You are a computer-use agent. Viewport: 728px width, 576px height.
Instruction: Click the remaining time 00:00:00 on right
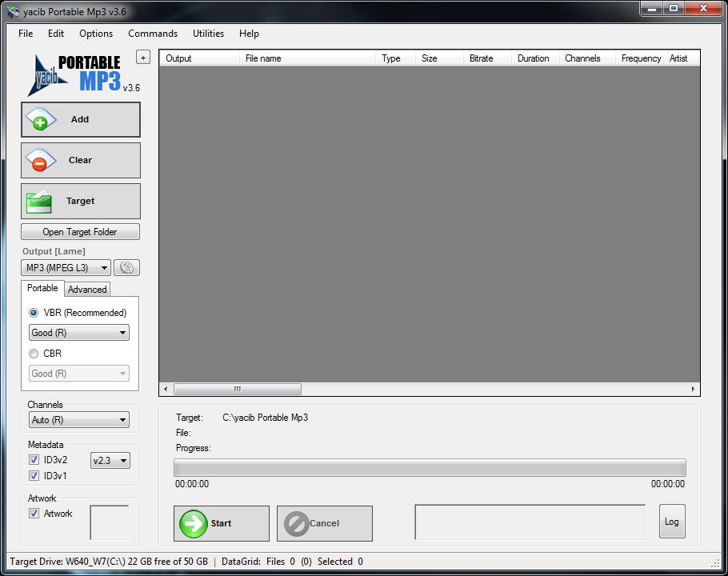668,484
